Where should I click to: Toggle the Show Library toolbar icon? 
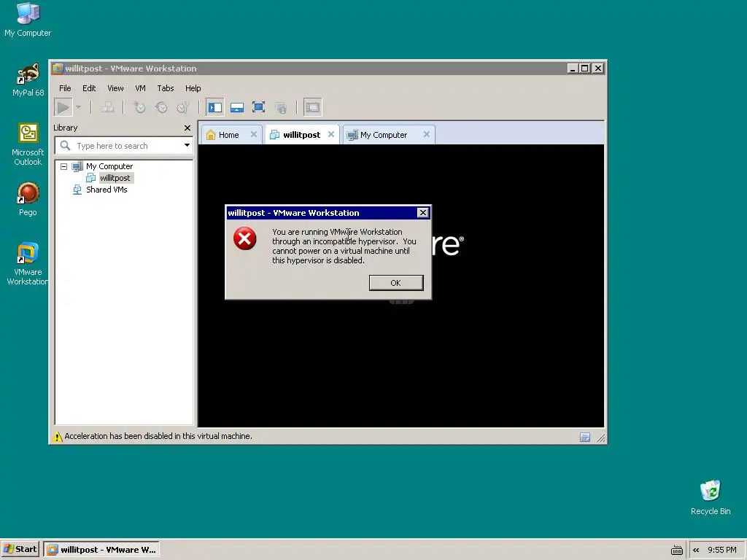[215, 108]
